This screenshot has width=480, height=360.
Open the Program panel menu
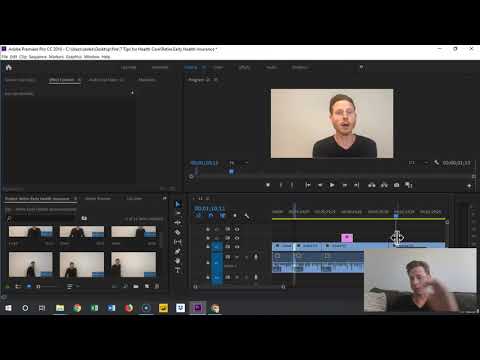coord(216,80)
